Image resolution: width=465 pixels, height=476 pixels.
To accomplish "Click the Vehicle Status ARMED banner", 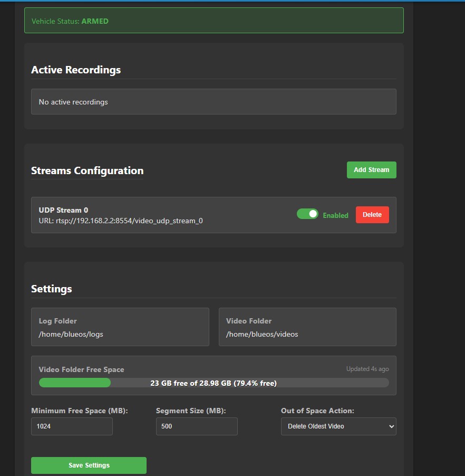I will click(214, 21).
